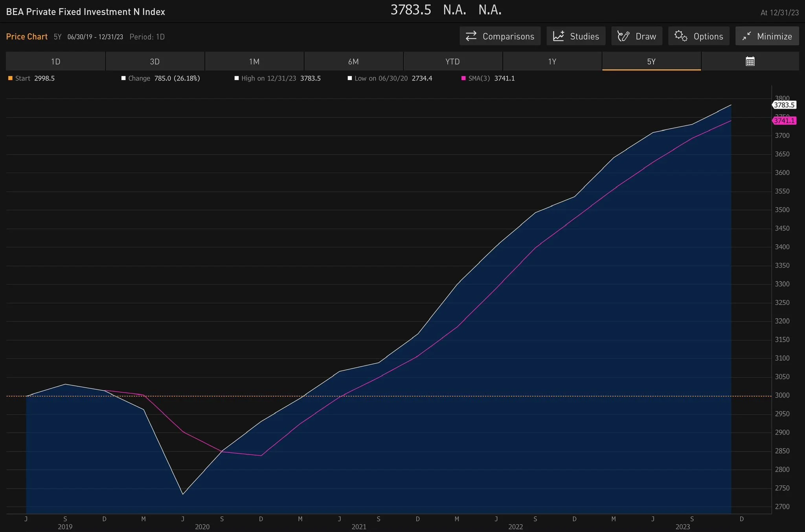Select the 3D range tab

click(x=155, y=61)
